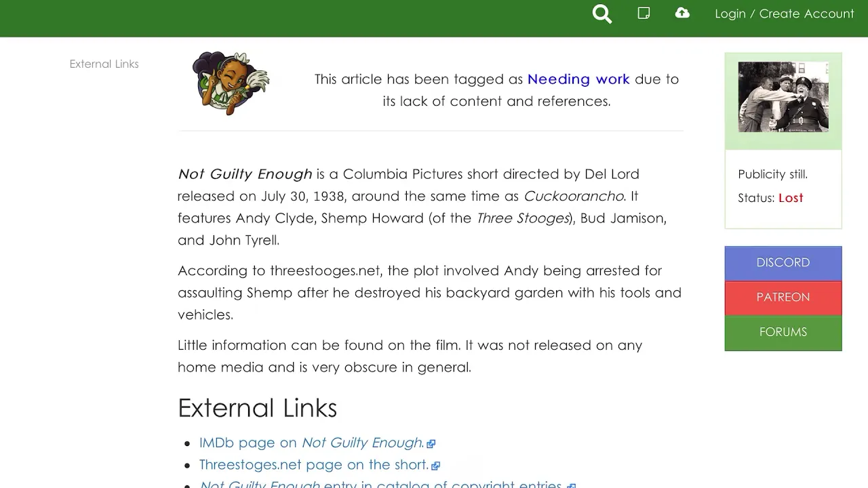Click the PATREON button
868x488 pixels.
coord(783,298)
